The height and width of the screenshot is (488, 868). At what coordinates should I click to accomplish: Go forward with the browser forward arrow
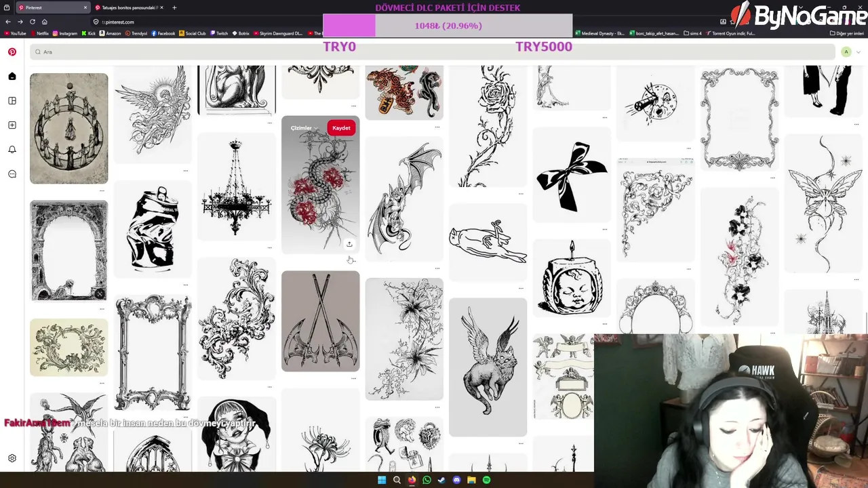click(x=20, y=22)
